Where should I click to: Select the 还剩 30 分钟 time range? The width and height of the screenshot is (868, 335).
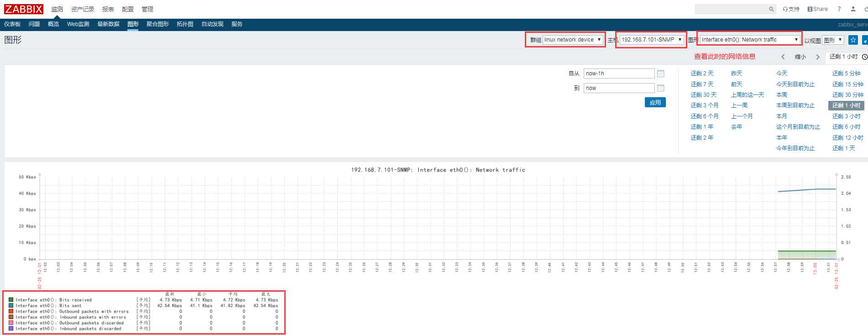pyautogui.click(x=847, y=95)
